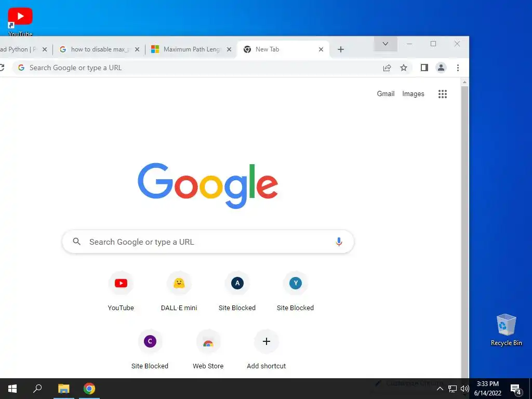Click the Chrome taskbar icon
Viewport: 532px width, 399px height.
89,389
